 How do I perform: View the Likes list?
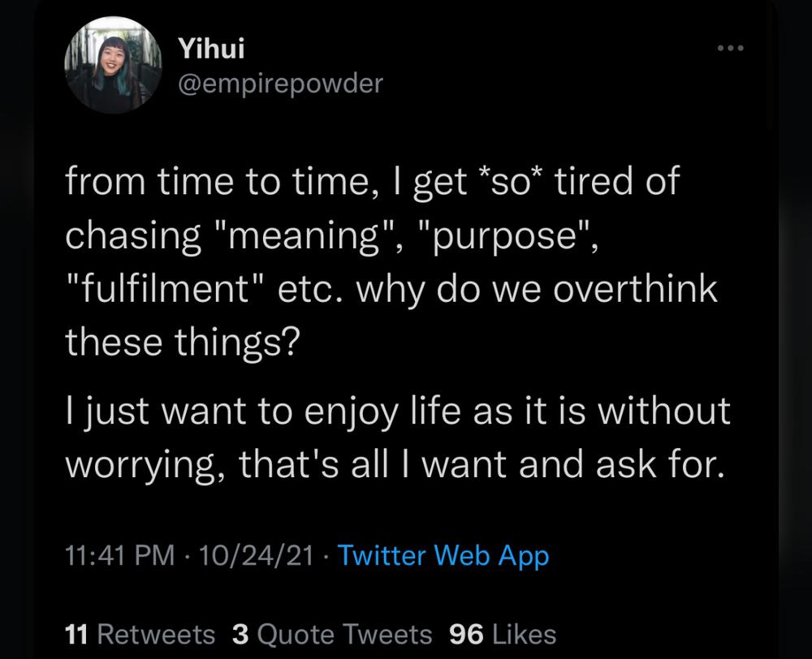(x=503, y=635)
